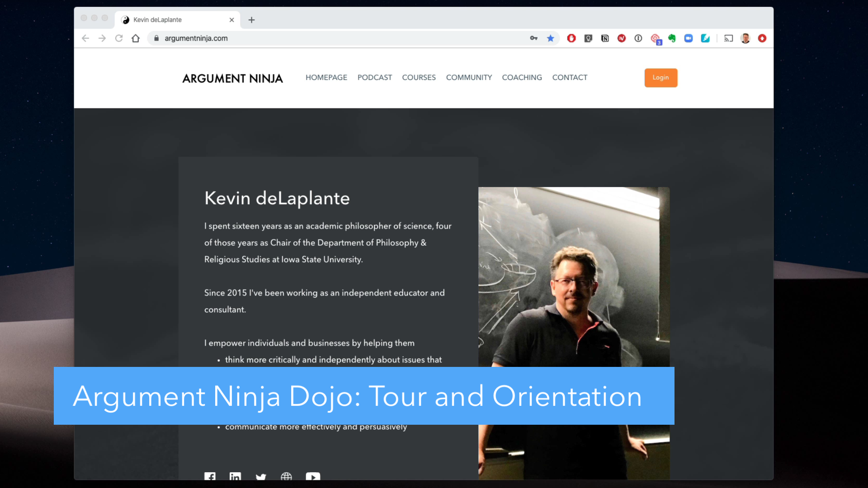Open the Zoom scheduler extension
The width and height of the screenshot is (868, 488).
[689, 38]
